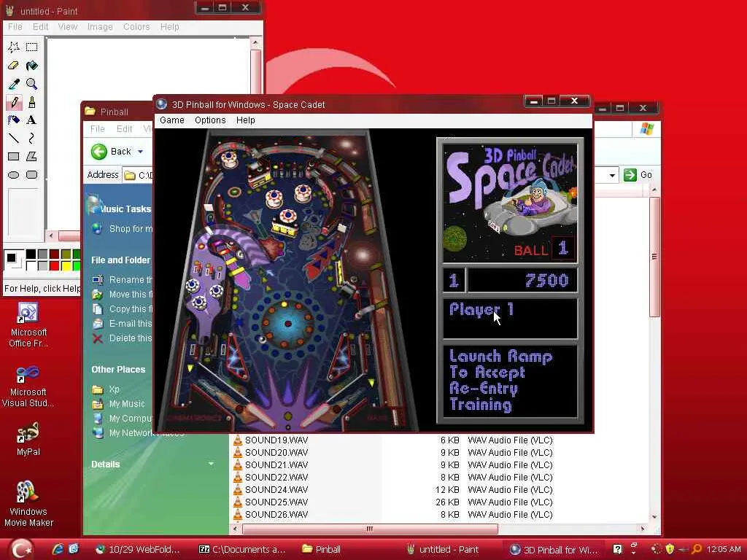747x560 pixels.
Task: Click the security shield tray icon
Action: pyautogui.click(x=670, y=549)
